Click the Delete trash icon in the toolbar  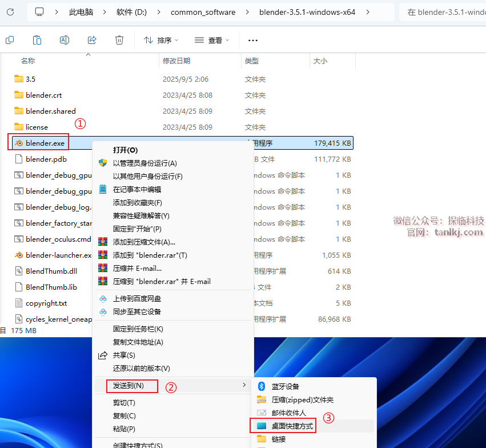pos(119,40)
